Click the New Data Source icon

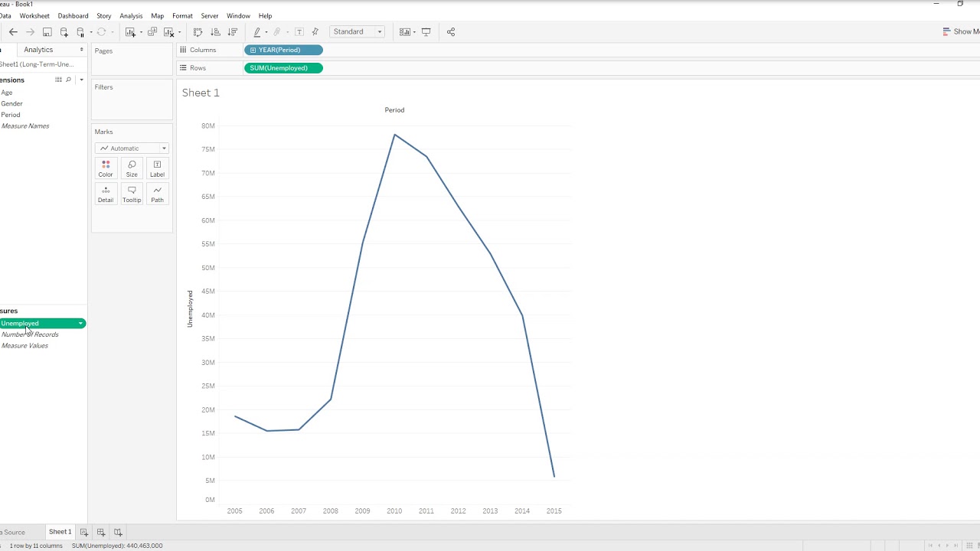coord(64,32)
